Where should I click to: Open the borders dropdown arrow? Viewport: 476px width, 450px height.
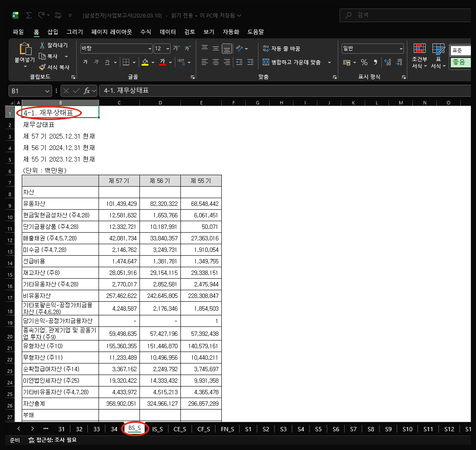coord(134,63)
